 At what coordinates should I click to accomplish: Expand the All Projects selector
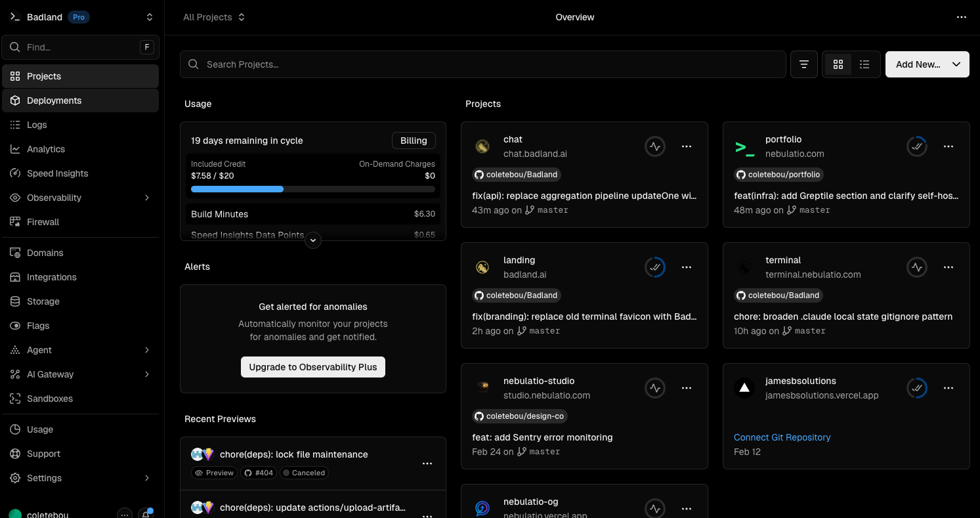point(214,17)
